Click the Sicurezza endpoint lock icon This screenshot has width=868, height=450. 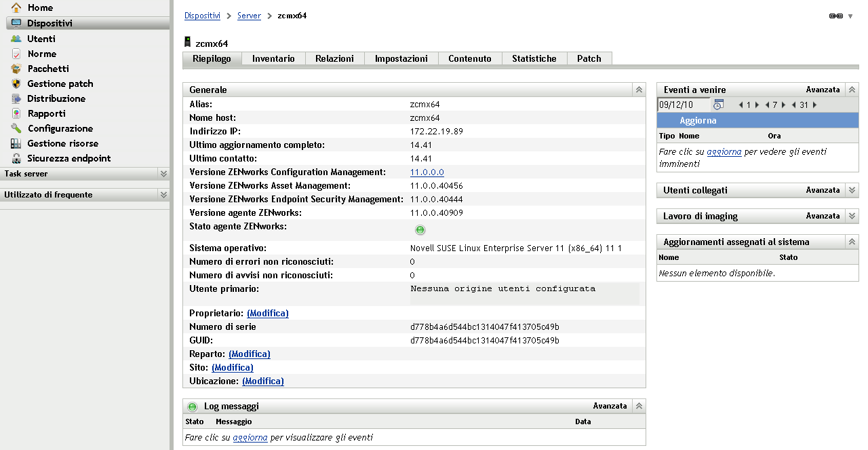point(16,158)
